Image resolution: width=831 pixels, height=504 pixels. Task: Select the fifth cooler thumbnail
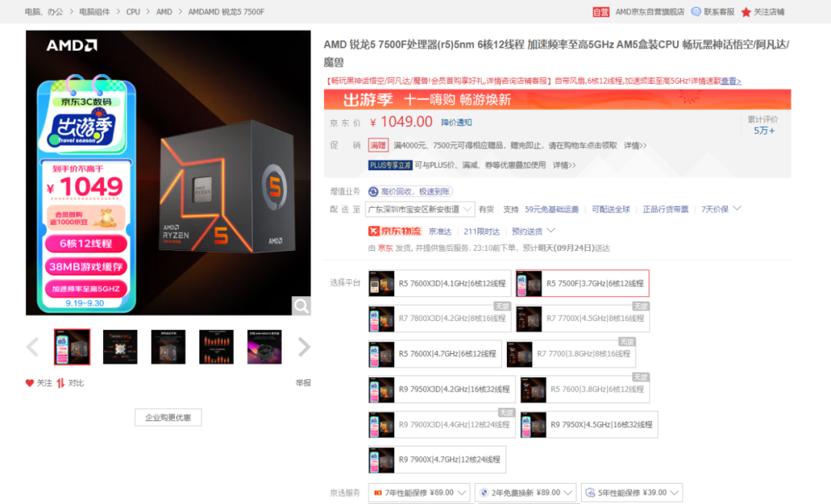(x=265, y=347)
